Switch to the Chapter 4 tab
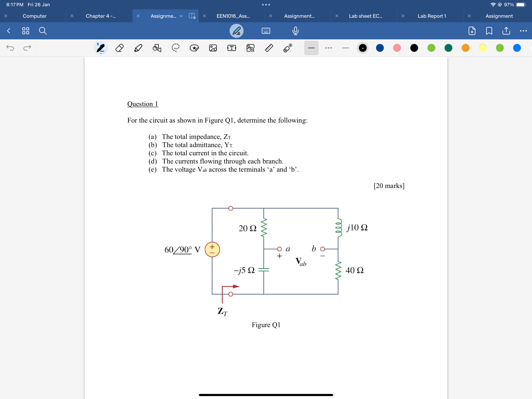 pyautogui.click(x=101, y=16)
